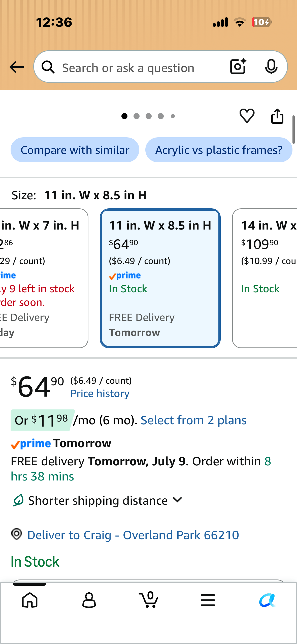Tap Compare with similar button
Screen dimensions: 297x644
pos(75,150)
